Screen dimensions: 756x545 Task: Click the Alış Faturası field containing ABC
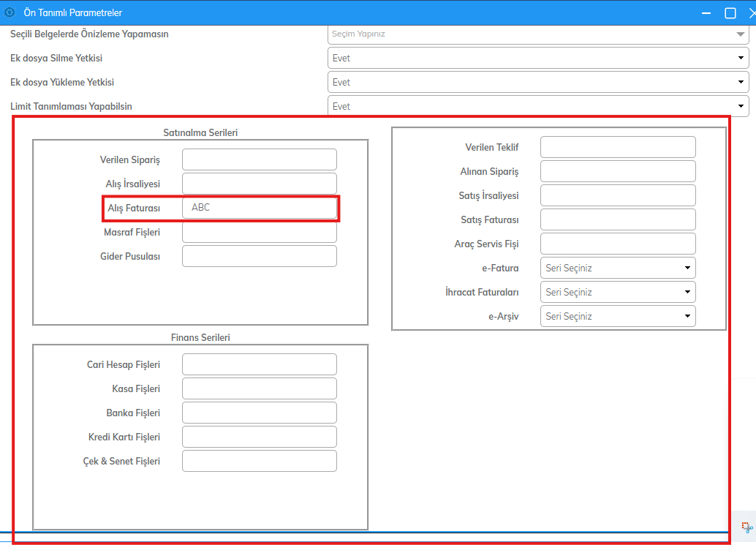260,208
